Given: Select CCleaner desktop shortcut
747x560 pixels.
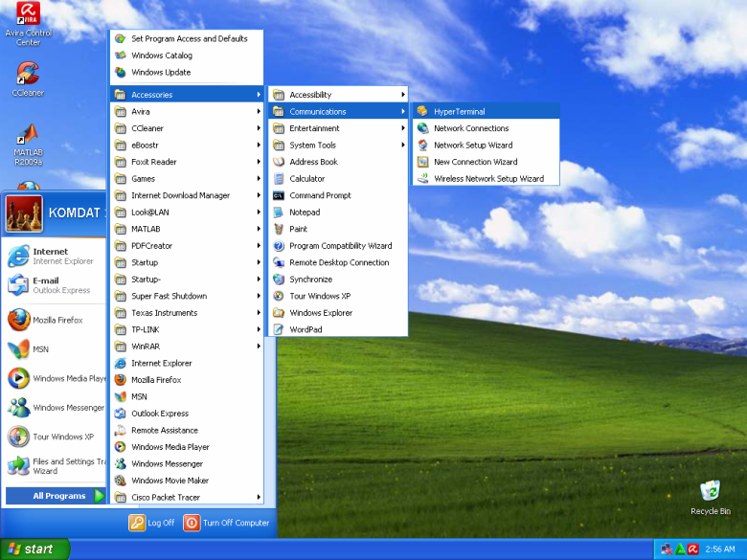Looking at the screenshot, I should [28, 78].
